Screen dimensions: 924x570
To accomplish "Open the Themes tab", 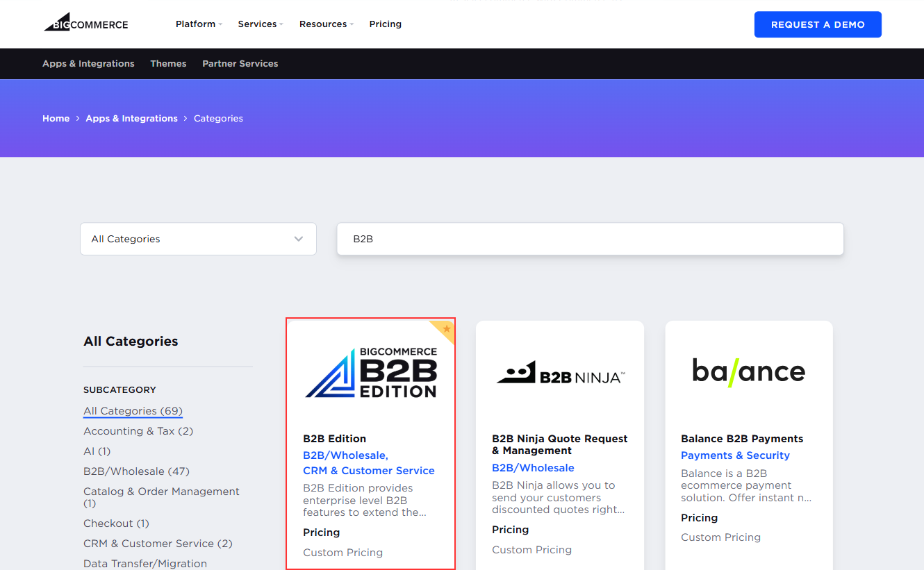I will click(168, 63).
